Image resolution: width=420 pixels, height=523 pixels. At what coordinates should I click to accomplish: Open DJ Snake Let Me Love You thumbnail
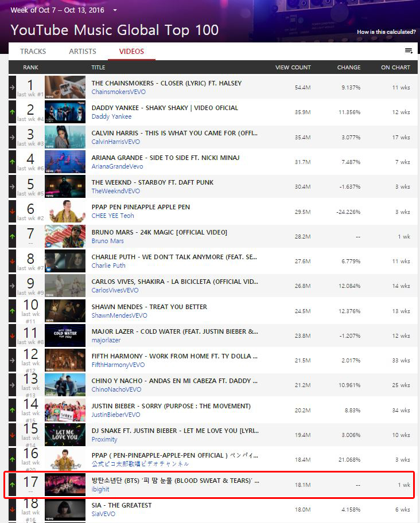[65, 435]
